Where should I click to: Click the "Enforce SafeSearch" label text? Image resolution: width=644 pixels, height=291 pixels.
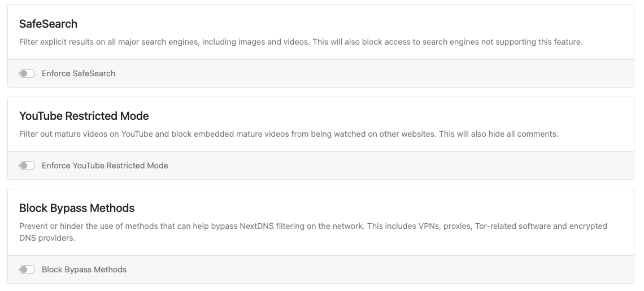[x=79, y=73]
